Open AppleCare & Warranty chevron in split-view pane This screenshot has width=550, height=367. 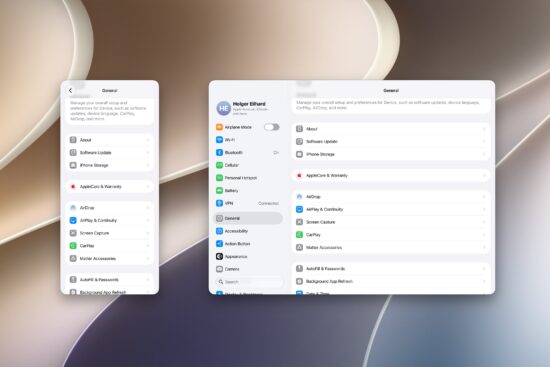click(484, 175)
